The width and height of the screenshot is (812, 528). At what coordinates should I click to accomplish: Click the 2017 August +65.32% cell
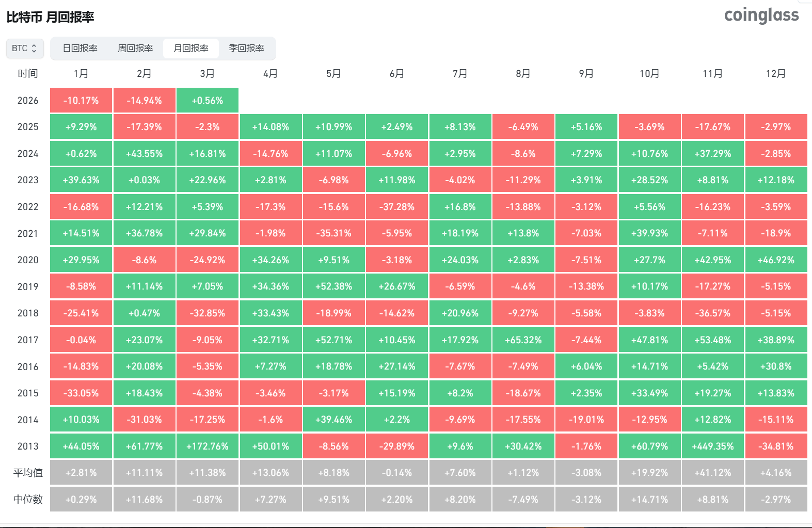[x=523, y=340]
